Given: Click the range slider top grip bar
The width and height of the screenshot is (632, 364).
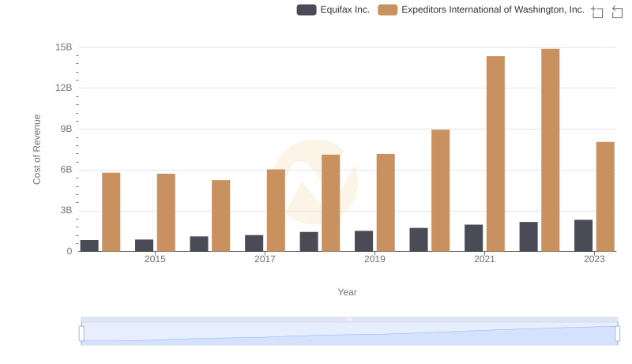Looking at the screenshot, I should coord(349,319).
